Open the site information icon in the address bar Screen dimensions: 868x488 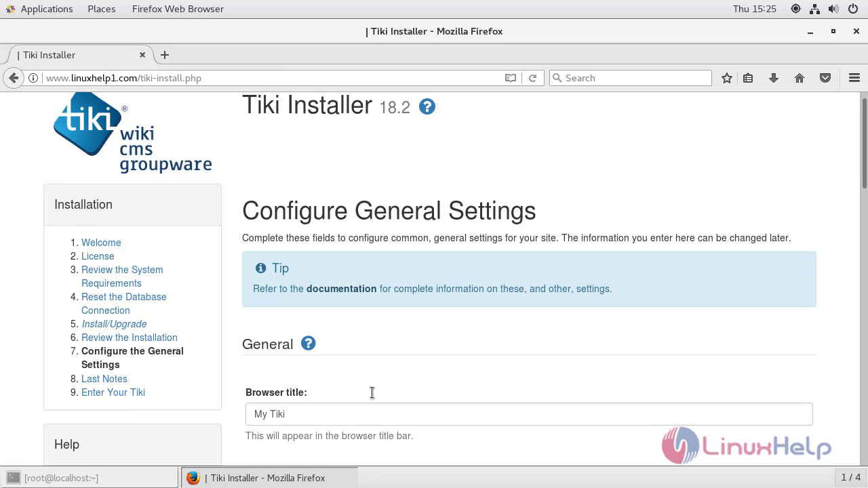(x=33, y=78)
